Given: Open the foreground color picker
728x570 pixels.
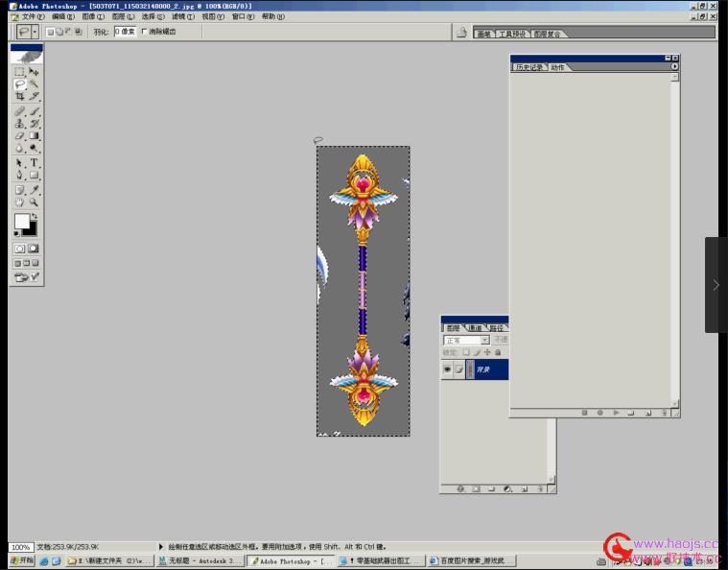Looking at the screenshot, I should click(21, 221).
